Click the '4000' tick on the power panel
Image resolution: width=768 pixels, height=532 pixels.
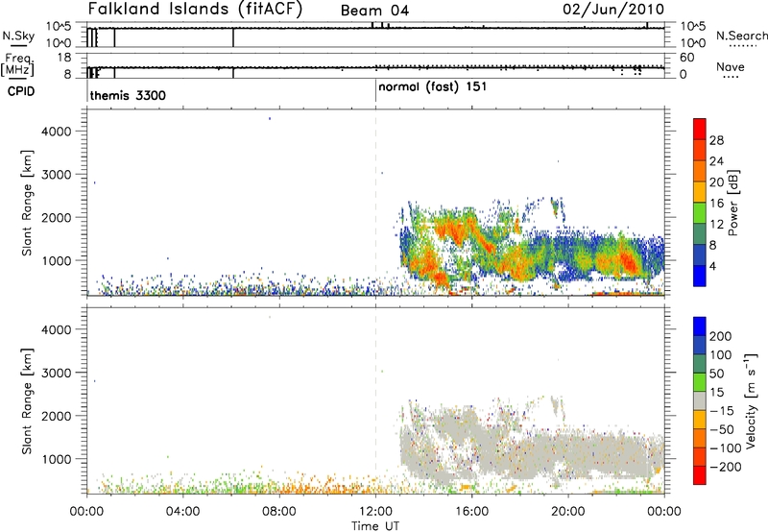56,132
